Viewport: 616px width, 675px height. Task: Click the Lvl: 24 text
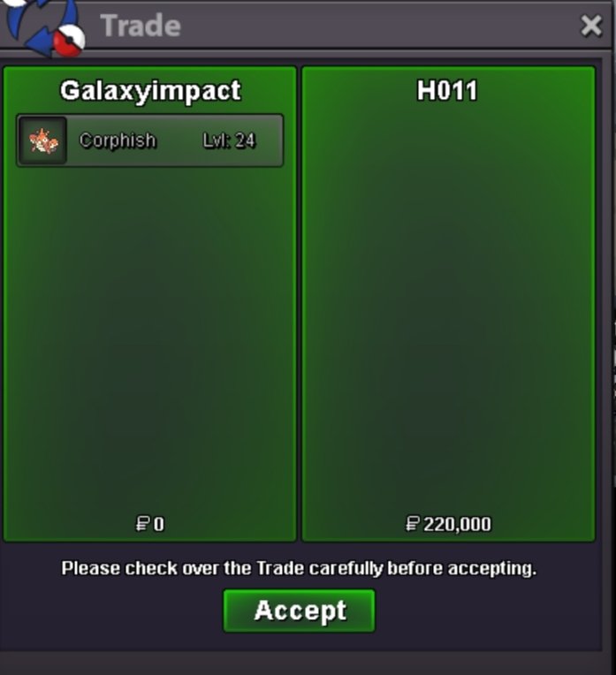point(229,140)
